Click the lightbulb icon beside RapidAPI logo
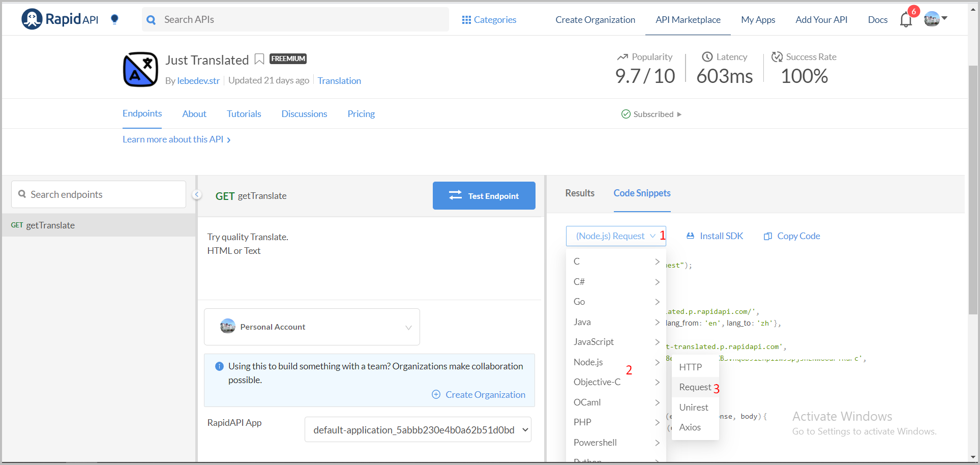Screen dimensions: 980x465 tap(114, 19)
